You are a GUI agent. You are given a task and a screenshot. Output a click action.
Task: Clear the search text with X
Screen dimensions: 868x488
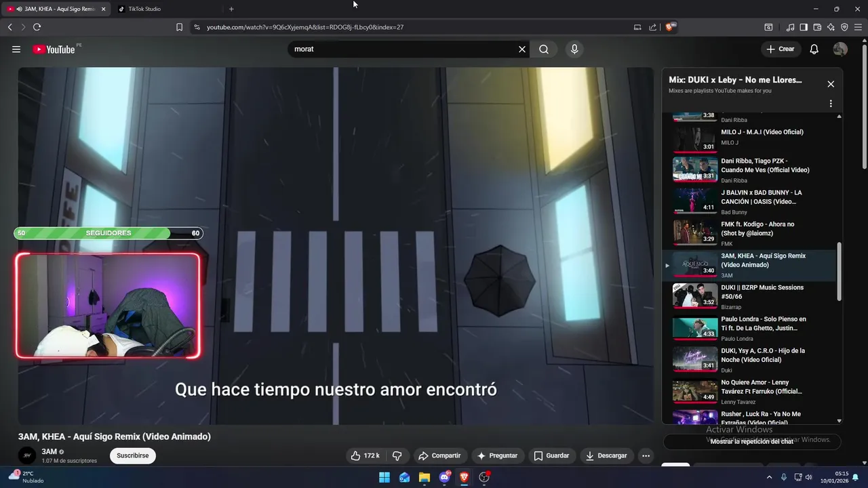522,49
